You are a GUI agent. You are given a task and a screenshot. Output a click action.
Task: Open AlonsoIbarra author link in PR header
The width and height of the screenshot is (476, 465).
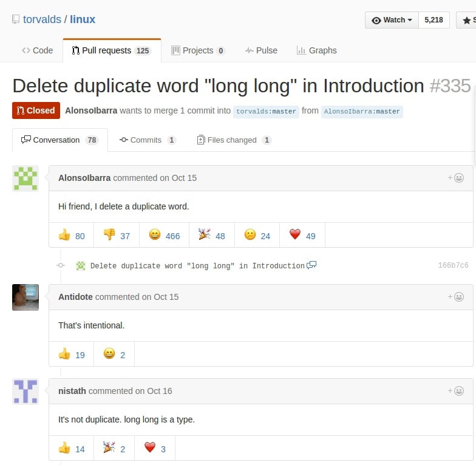coord(91,110)
